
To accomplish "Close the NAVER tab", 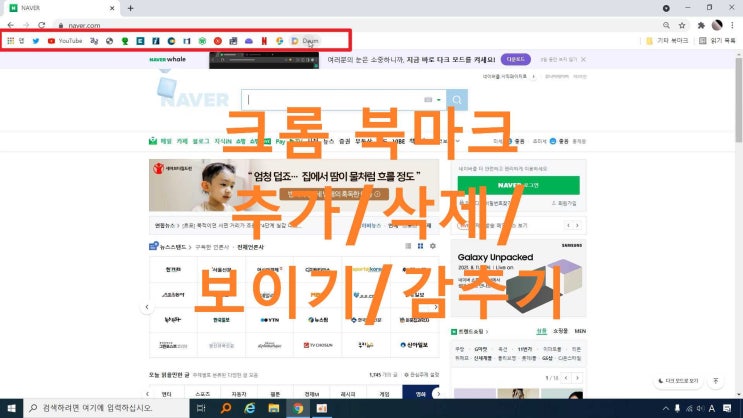I will (x=112, y=8).
